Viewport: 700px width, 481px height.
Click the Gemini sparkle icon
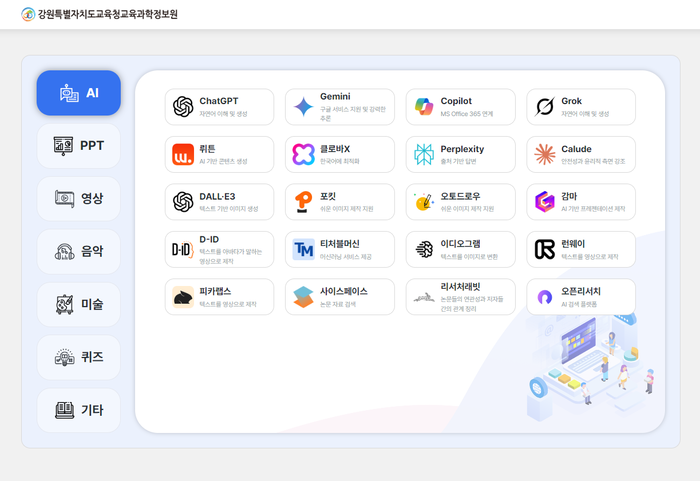pyautogui.click(x=304, y=107)
